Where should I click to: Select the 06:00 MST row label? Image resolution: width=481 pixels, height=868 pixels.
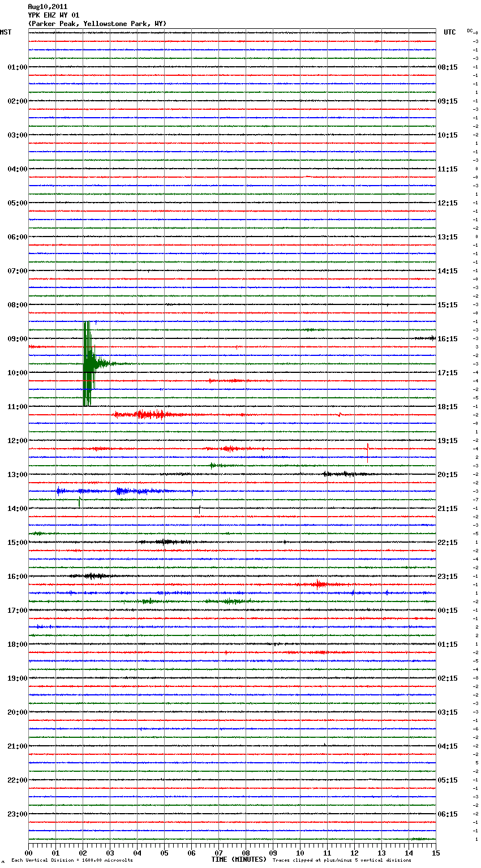(x=18, y=237)
